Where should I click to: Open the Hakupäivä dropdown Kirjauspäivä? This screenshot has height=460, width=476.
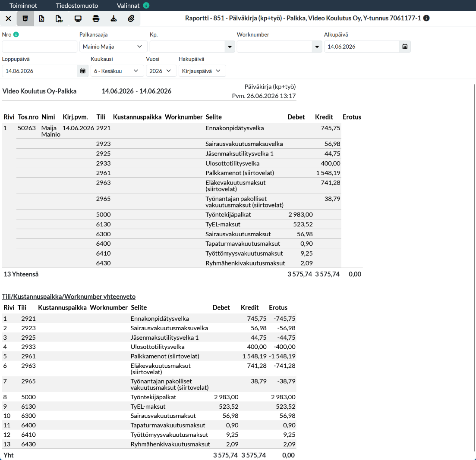point(202,71)
